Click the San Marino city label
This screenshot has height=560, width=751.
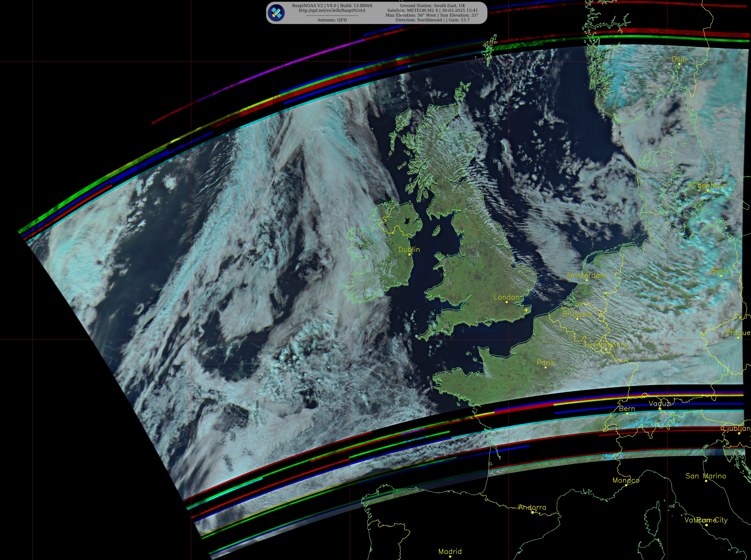pyautogui.click(x=706, y=476)
